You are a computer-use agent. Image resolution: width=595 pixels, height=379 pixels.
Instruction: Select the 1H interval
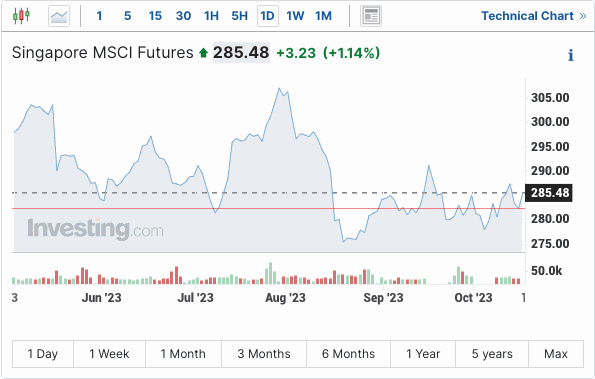click(211, 16)
